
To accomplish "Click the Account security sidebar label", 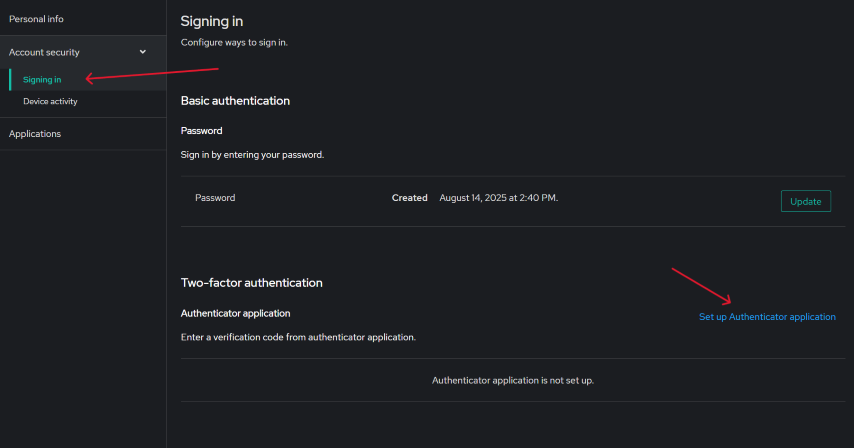I will tap(44, 52).
